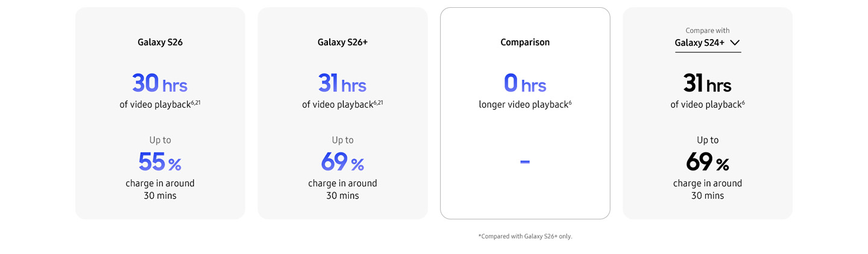Click the 55% charge figure
The image size is (868, 254).
[x=160, y=162]
